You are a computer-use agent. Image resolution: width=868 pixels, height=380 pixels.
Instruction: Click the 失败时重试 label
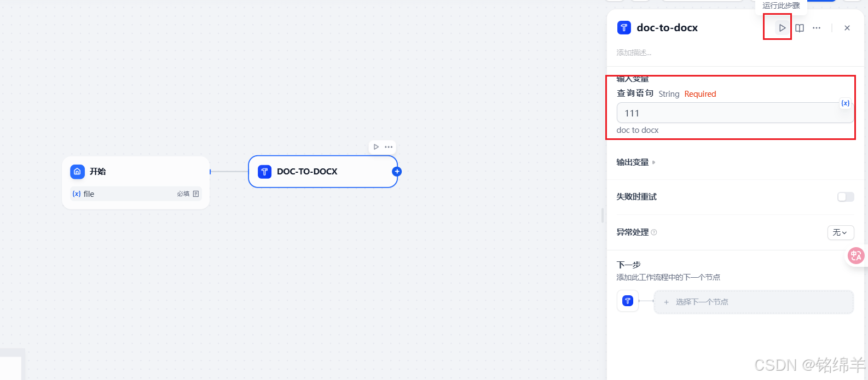(636, 197)
